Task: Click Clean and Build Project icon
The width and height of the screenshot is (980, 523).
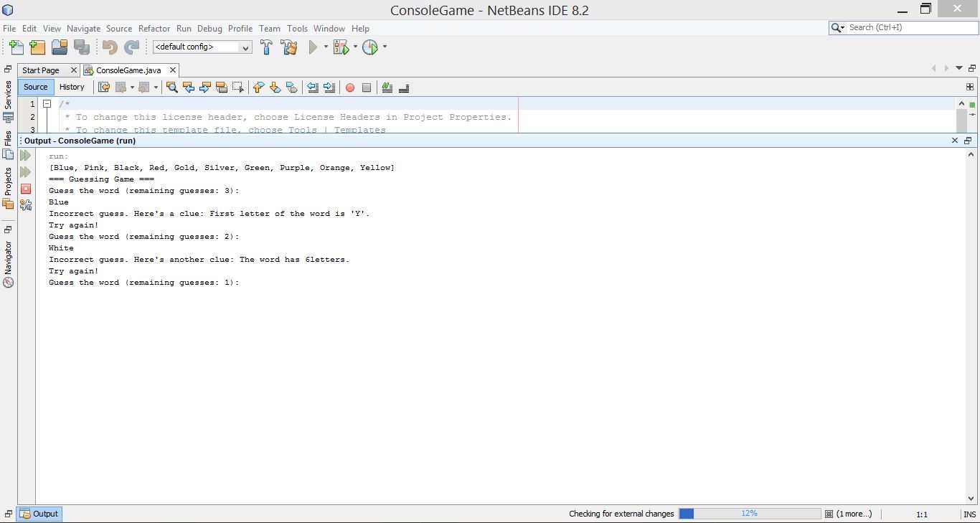Action: tap(289, 47)
